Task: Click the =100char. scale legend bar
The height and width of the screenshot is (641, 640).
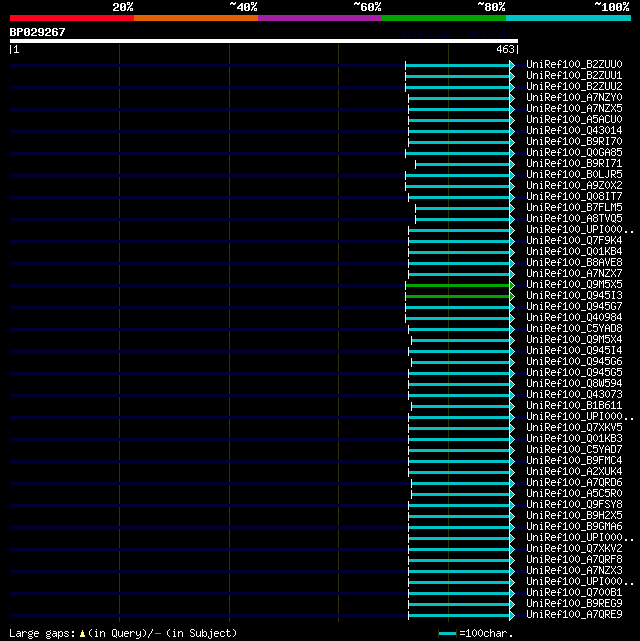Action: [448, 634]
